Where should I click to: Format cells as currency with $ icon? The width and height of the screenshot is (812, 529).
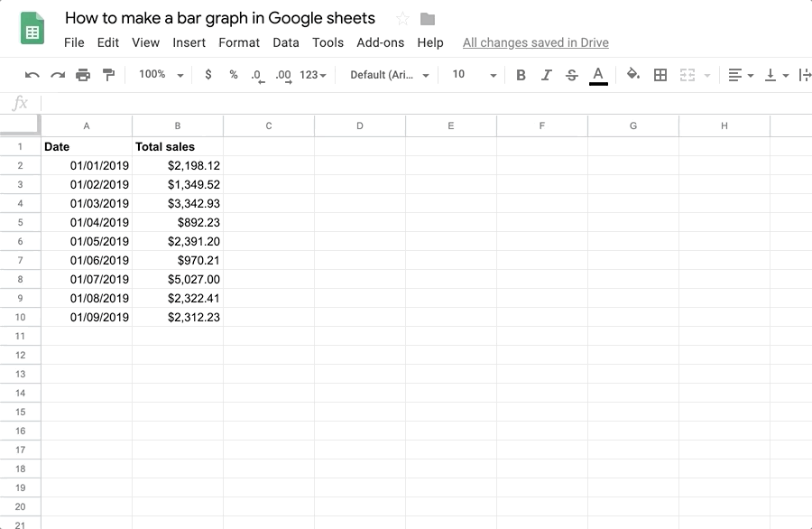click(208, 75)
